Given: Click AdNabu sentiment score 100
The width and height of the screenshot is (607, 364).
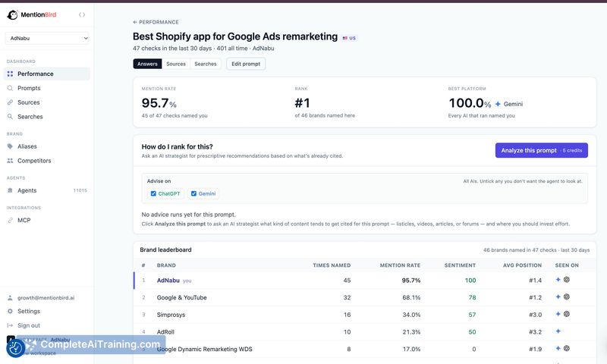Looking at the screenshot, I should (470, 281).
